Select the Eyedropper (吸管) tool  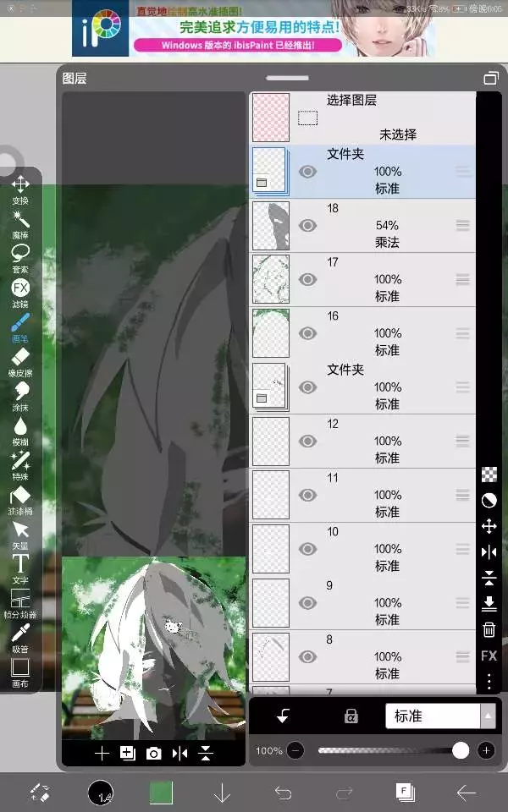coord(20,639)
